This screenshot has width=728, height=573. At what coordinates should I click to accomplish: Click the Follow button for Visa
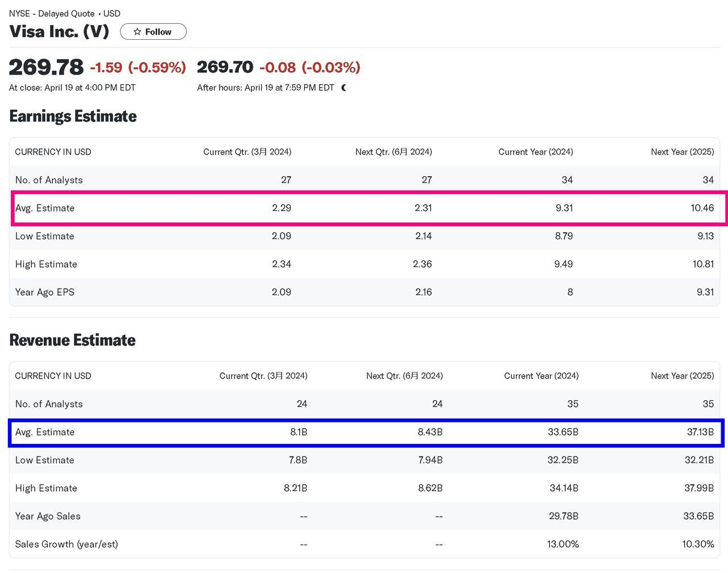coord(153,32)
